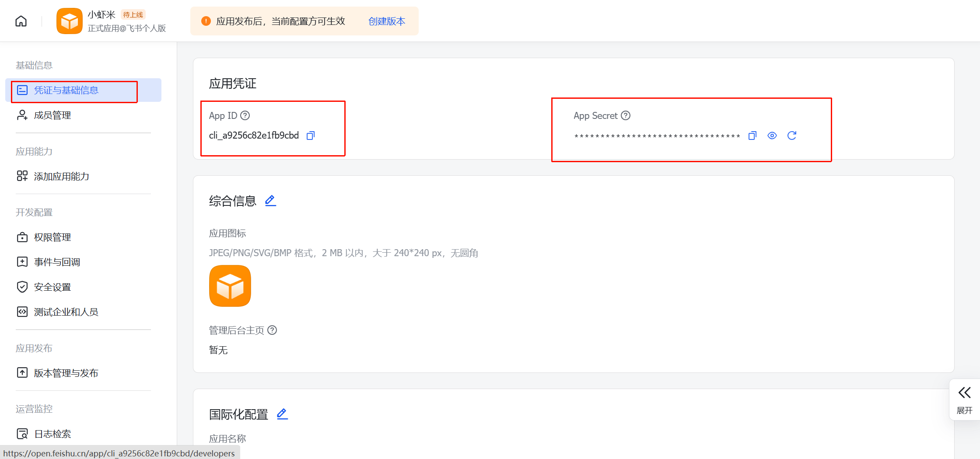Open 成员管理 in the sidebar
Viewport: 980px width, 459px height.
point(52,115)
